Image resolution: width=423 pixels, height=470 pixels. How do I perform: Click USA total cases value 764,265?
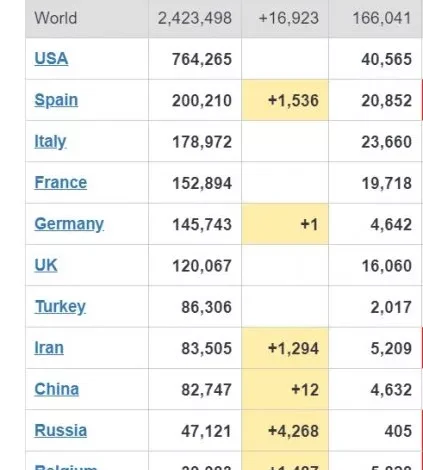pyautogui.click(x=202, y=59)
